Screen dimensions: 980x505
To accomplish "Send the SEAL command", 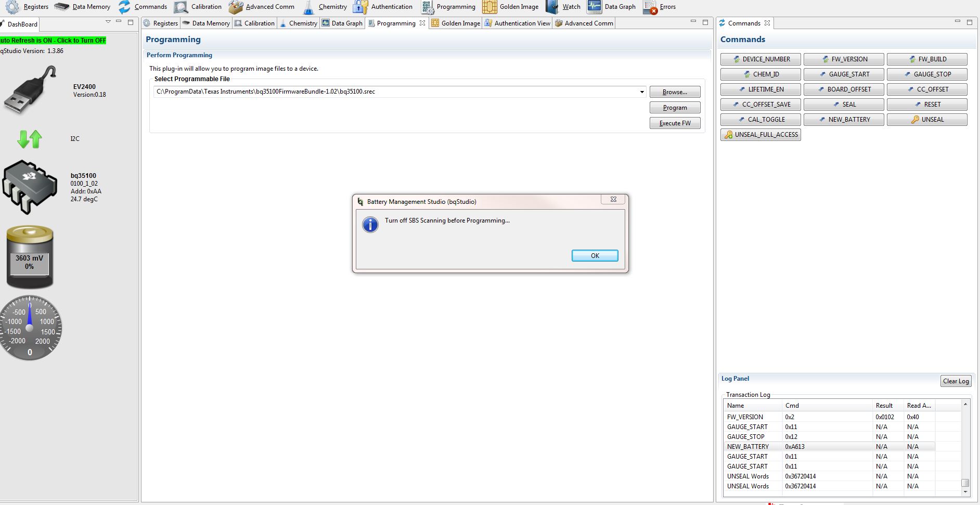I will pos(844,105).
